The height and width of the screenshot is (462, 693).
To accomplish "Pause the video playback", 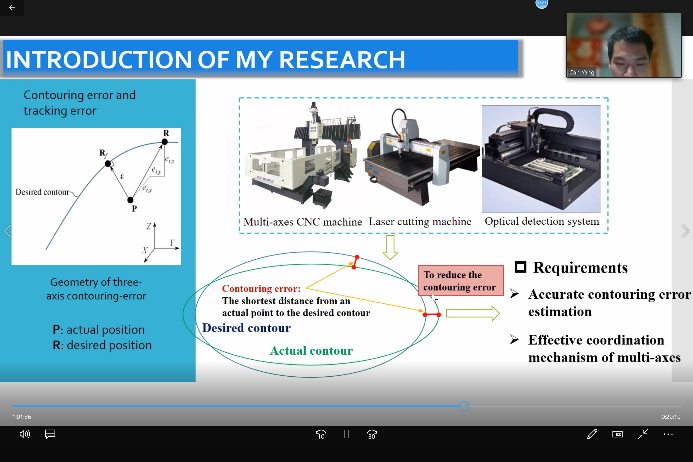I will pos(346,434).
